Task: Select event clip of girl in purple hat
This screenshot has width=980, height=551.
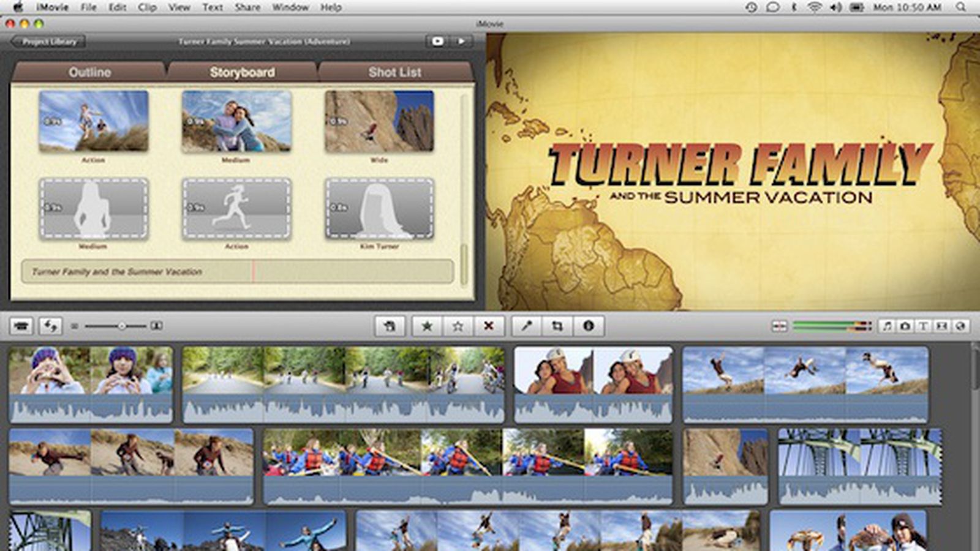Action: pos(91,384)
